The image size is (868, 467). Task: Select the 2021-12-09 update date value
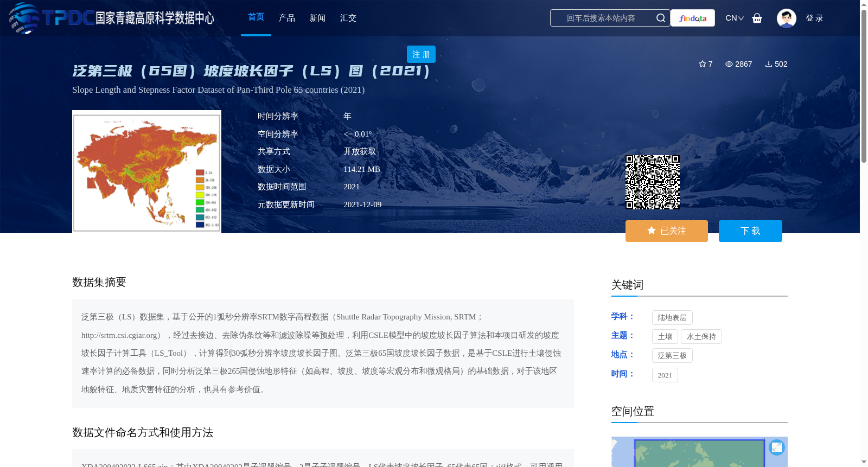coord(362,204)
